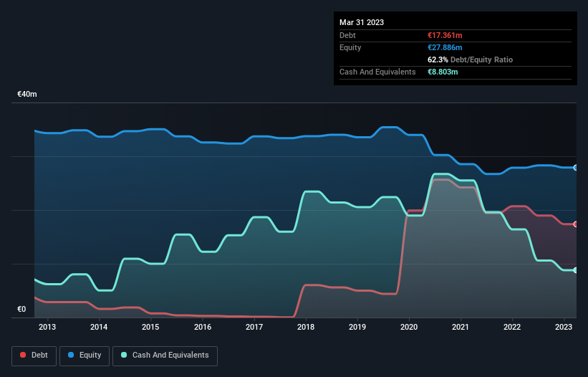Select the Debt endpoint marker on chart
This screenshot has height=377, width=588.
[x=576, y=224]
